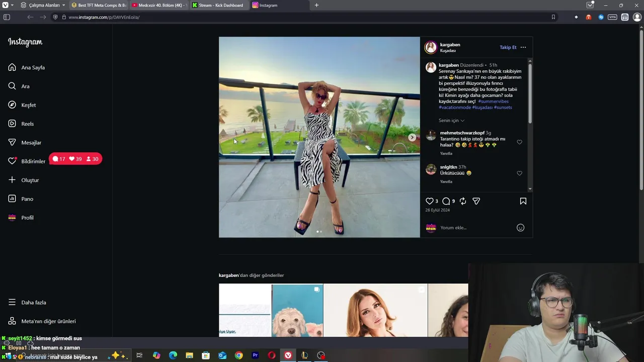Screen dimensions: 644x362
Task: Bookmark page from address bar
Action: pyautogui.click(x=553, y=17)
